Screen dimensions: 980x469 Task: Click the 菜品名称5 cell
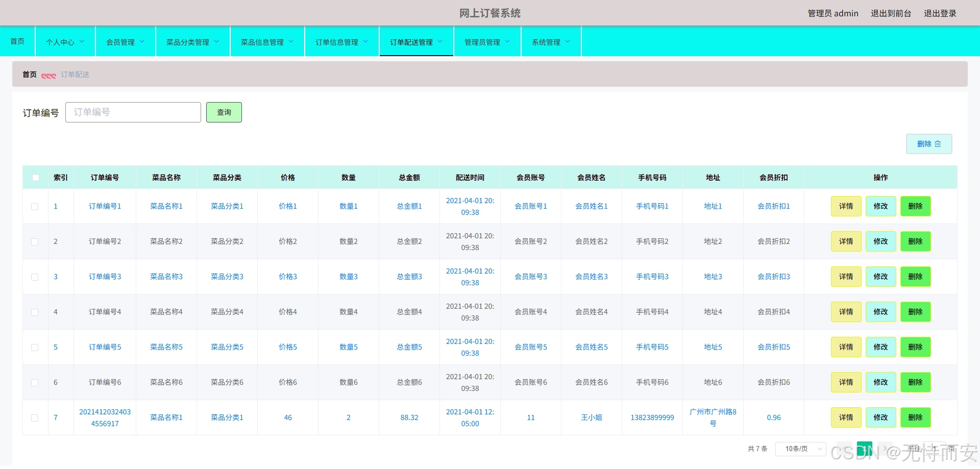(166, 347)
